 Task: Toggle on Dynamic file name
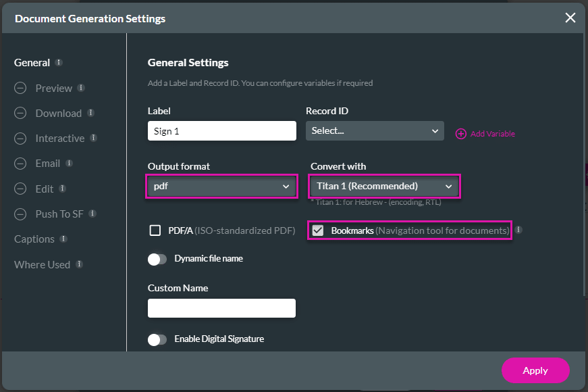(157, 259)
